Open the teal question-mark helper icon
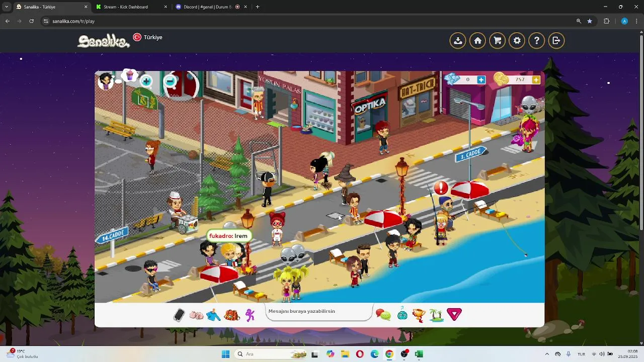The width and height of the screenshot is (644, 362). click(x=403, y=315)
